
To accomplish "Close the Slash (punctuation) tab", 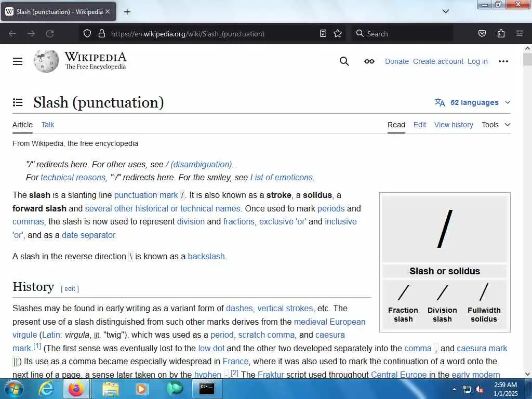I will click(108, 12).
